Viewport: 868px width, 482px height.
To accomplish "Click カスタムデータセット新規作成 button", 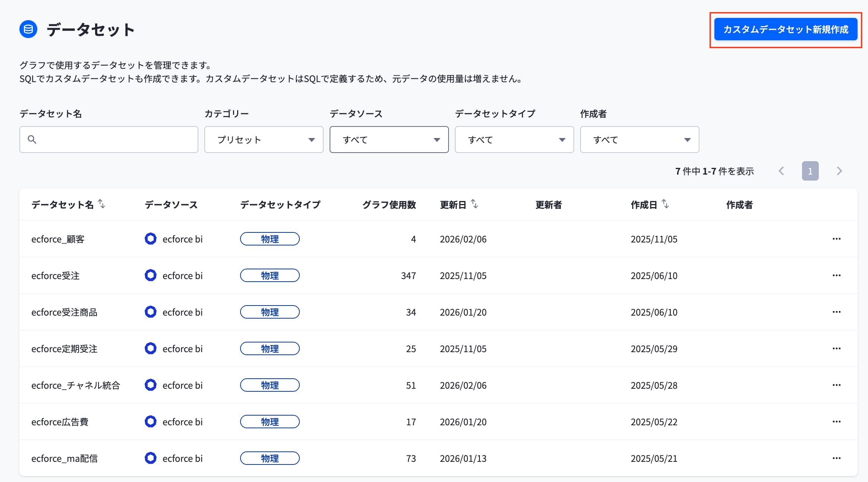I will (786, 29).
